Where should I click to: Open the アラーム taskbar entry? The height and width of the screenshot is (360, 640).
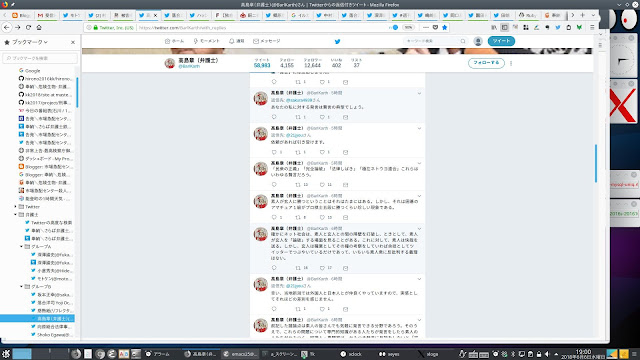[x=158, y=354]
